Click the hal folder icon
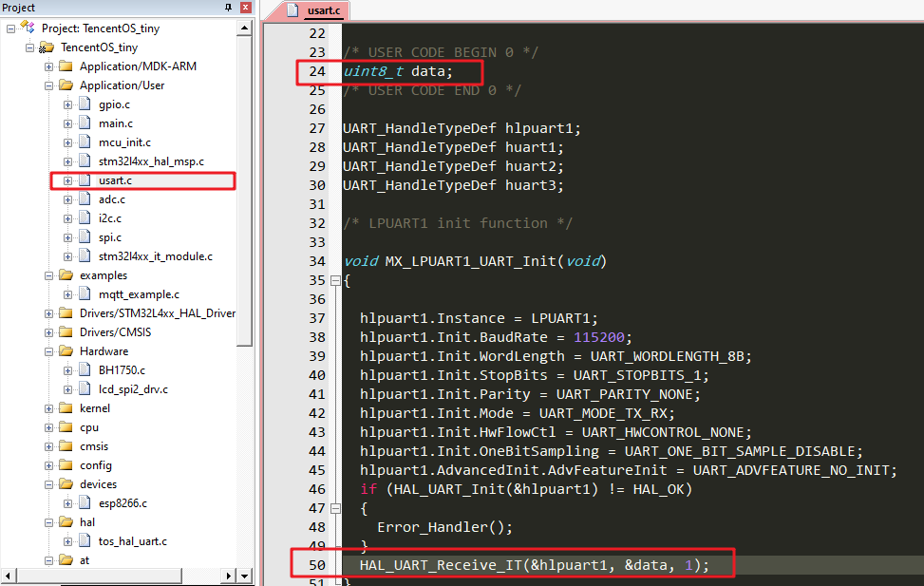 (66, 521)
